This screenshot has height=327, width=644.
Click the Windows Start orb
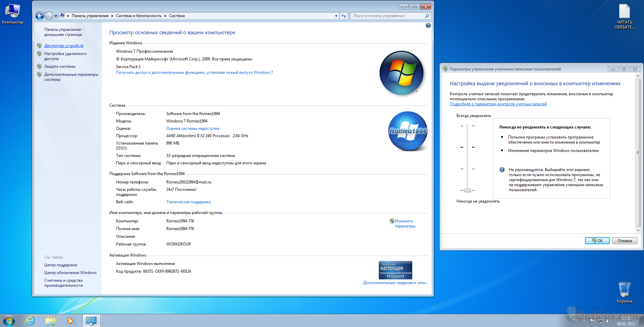(x=9, y=321)
